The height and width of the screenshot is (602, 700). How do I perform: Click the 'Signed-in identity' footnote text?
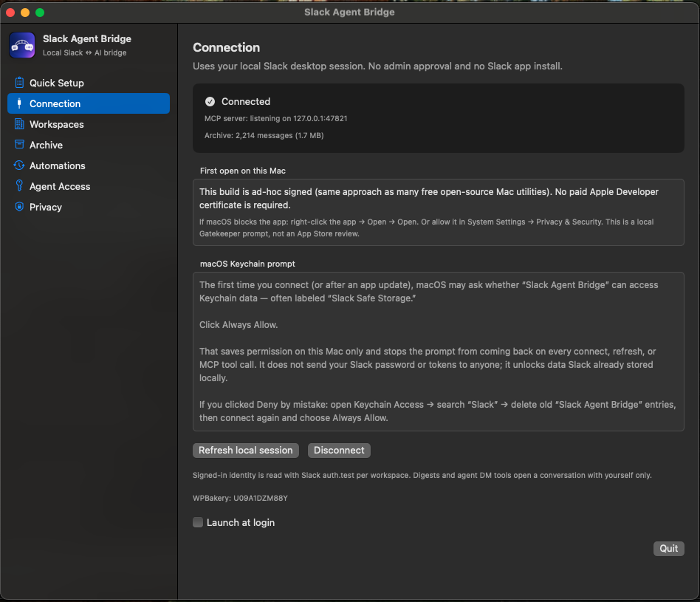(x=422, y=475)
